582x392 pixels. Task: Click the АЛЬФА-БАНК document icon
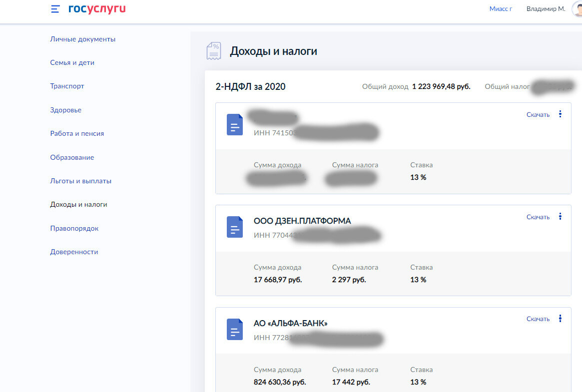(234, 330)
